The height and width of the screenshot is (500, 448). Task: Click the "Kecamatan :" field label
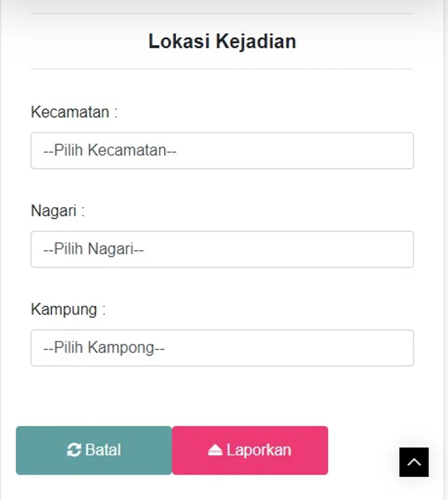(74, 112)
